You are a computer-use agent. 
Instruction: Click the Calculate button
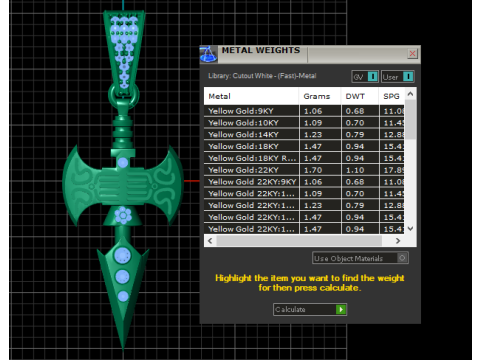pyautogui.click(x=310, y=309)
